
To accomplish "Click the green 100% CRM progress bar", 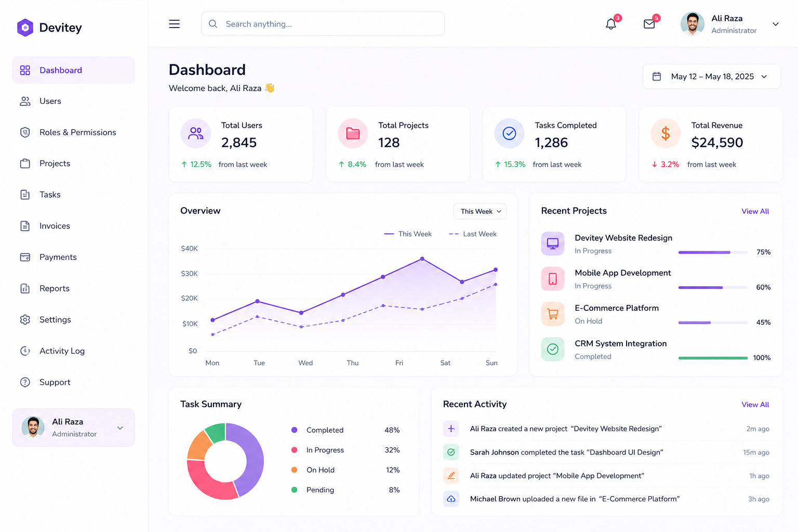I will [713, 358].
